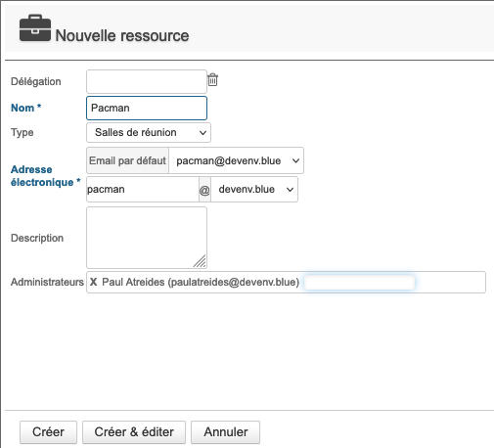This screenshot has width=494, height=448.
Task: Open the Type dropdown Salles de réunion
Action: [x=149, y=132]
